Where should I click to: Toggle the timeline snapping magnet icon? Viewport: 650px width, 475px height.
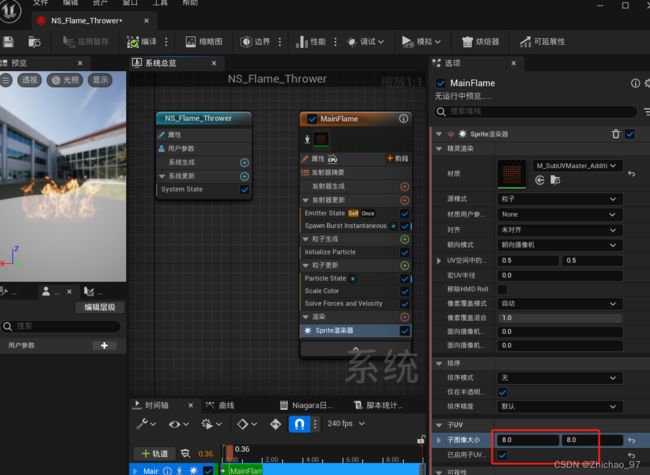(299, 424)
